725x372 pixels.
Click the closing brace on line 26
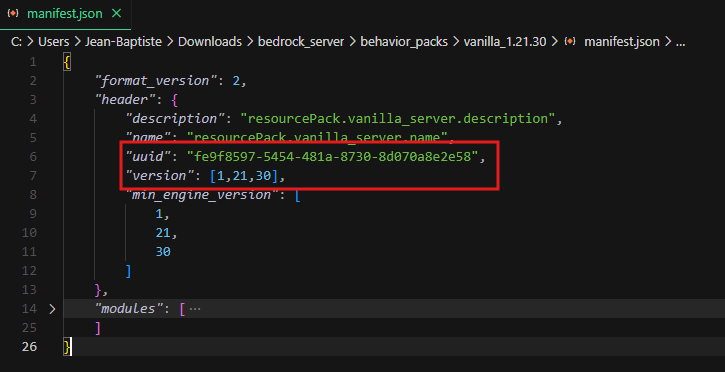click(x=68, y=346)
